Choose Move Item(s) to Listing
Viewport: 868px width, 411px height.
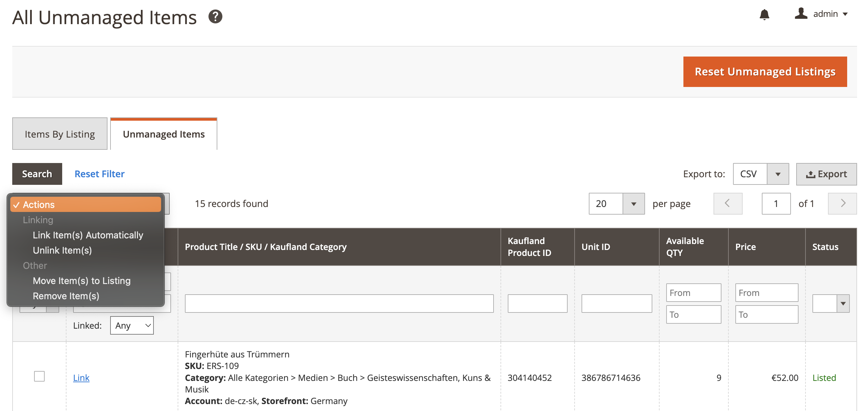[x=82, y=281]
